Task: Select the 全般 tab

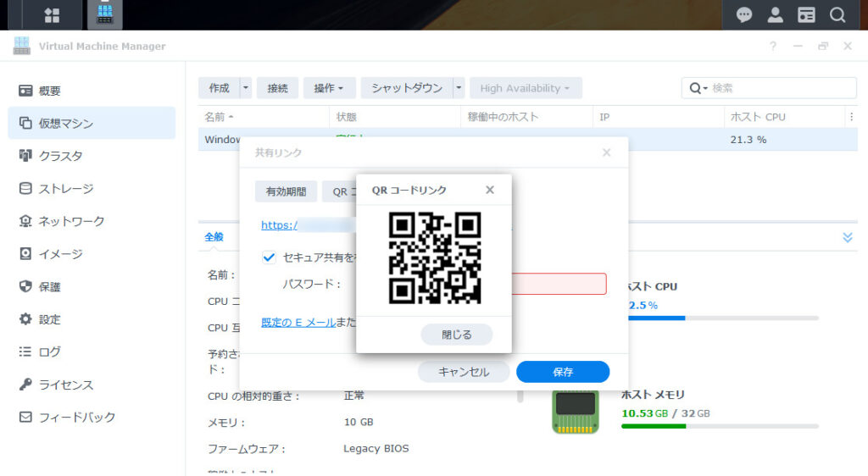Action: (214, 237)
